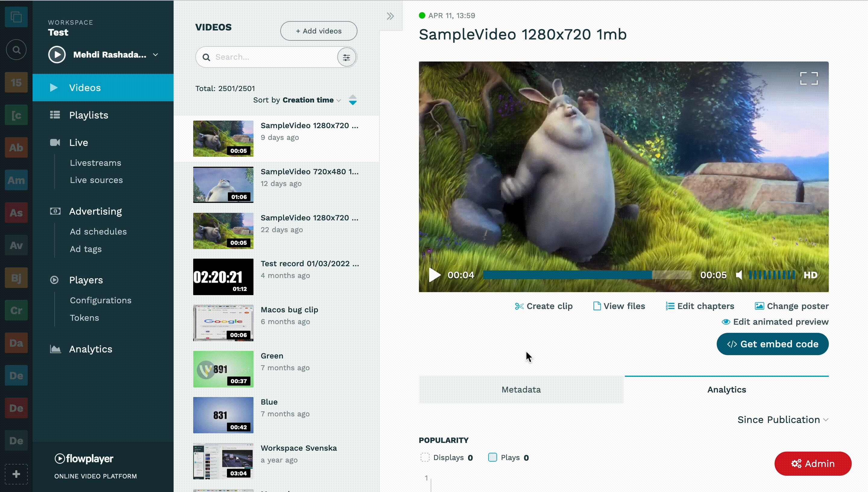This screenshot has height=492, width=868.
Task: Adjust the player volume bar
Action: click(x=772, y=275)
